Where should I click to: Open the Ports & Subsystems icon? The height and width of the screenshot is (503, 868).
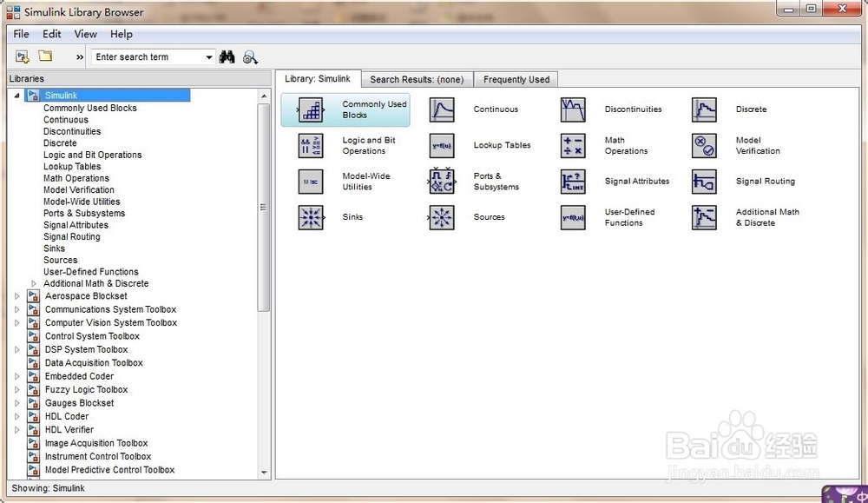point(442,182)
